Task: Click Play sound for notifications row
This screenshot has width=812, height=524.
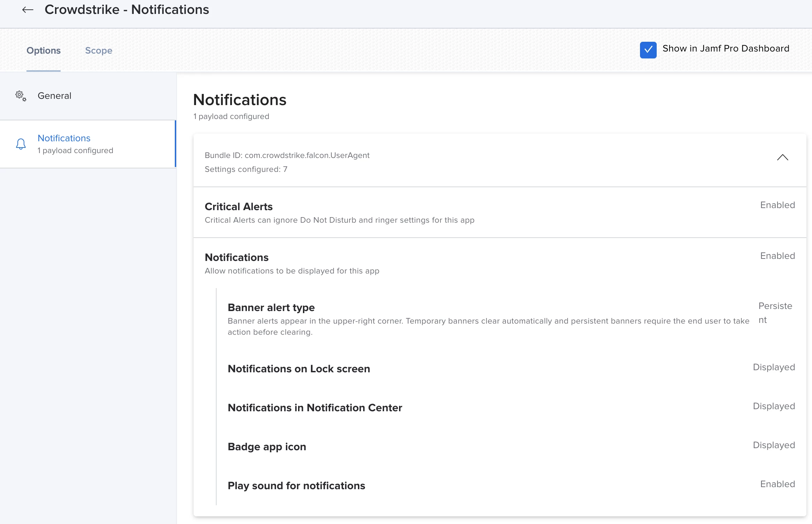Action: point(296,486)
